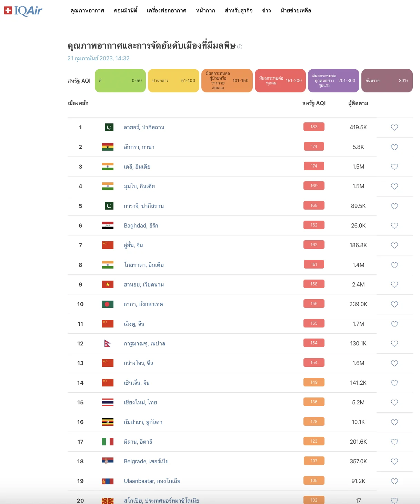Image resolution: width=420 pixels, height=504 pixels.
Task: Open คุณภาพอากาศ navigation menu
Action: click(87, 11)
